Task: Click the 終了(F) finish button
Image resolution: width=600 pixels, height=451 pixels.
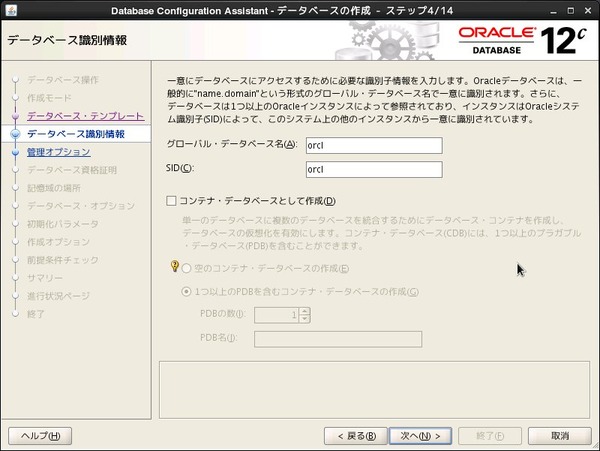Action: pos(490,436)
